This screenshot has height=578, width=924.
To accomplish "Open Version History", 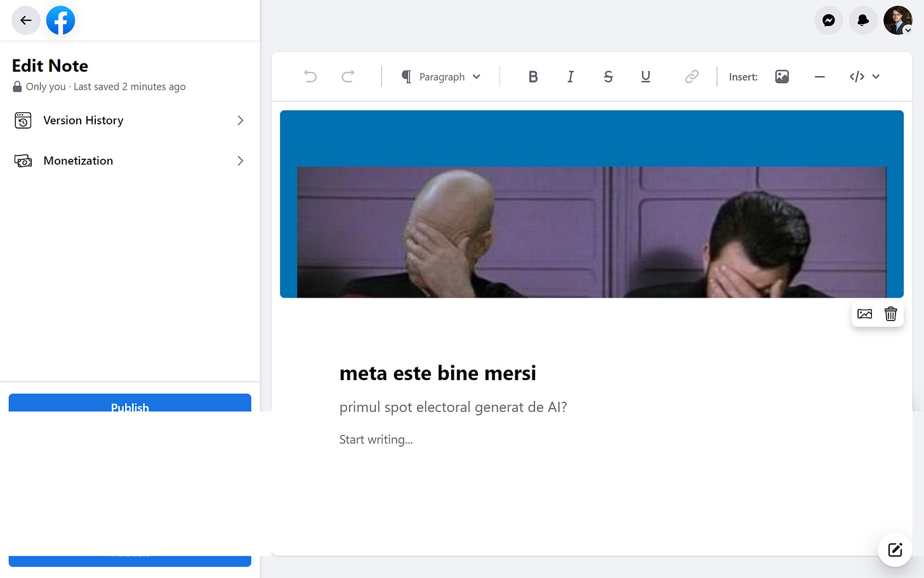I will [129, 121].
